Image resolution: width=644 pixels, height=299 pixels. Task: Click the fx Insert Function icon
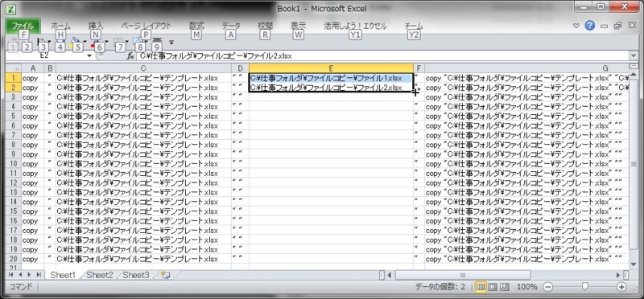(130, 55)
